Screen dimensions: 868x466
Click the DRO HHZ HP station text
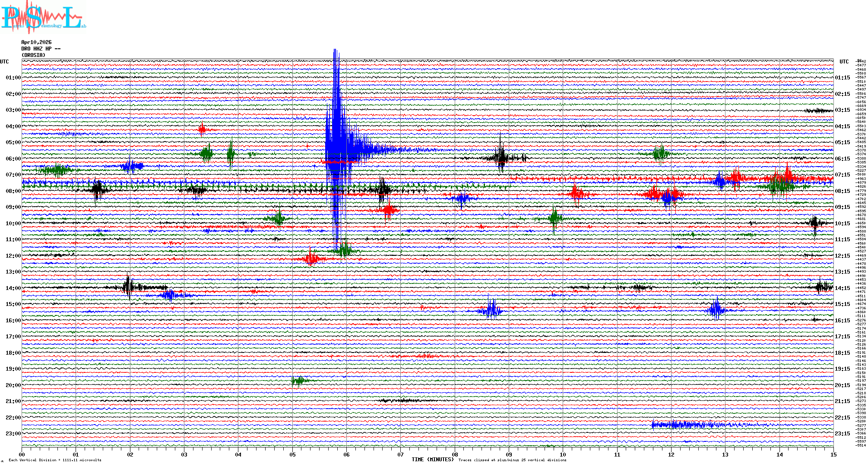pyautogui.click(x=41, y=49)
